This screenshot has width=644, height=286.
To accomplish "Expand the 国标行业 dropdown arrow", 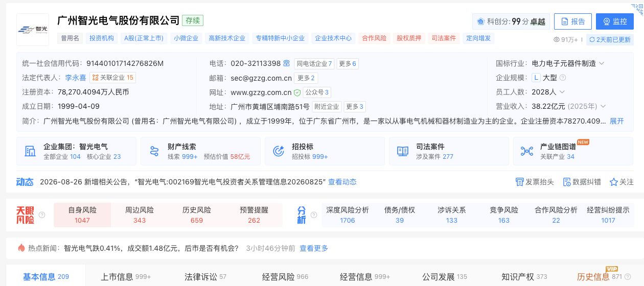I will tap(601, 63).
